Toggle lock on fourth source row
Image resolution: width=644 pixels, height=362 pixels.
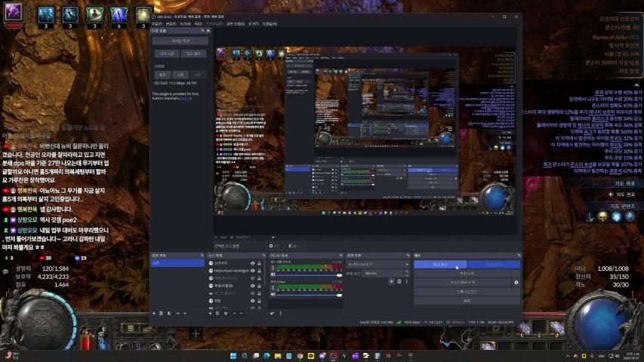coord(259,286)
